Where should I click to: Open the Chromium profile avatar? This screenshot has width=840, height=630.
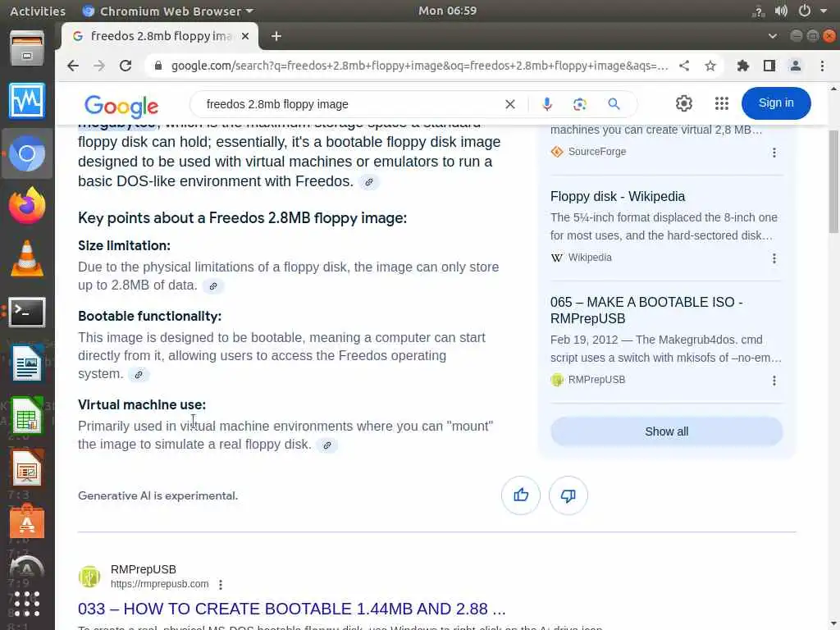(x=796, y=66)
